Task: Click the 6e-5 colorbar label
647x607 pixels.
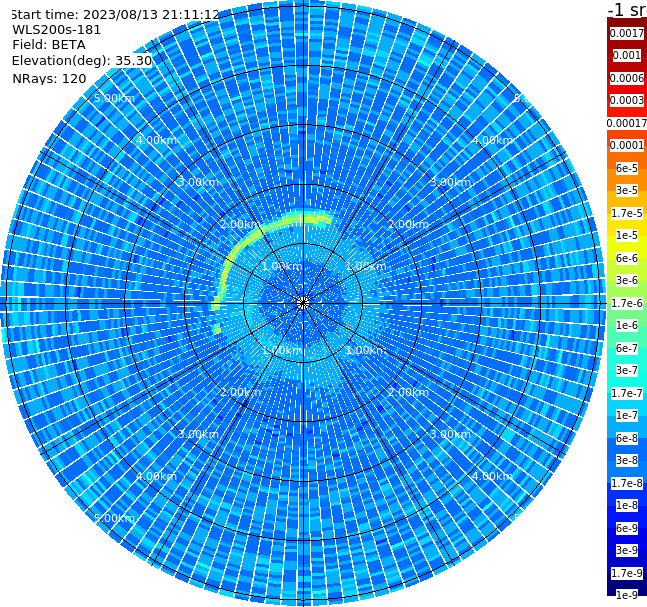Action: coord(627,168)
